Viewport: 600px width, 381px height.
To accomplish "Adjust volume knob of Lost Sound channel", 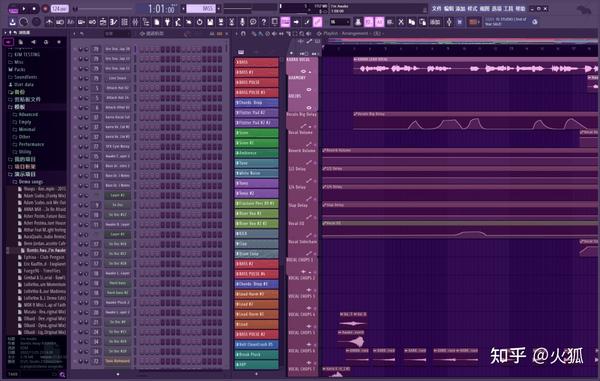I will coord(86,78).
